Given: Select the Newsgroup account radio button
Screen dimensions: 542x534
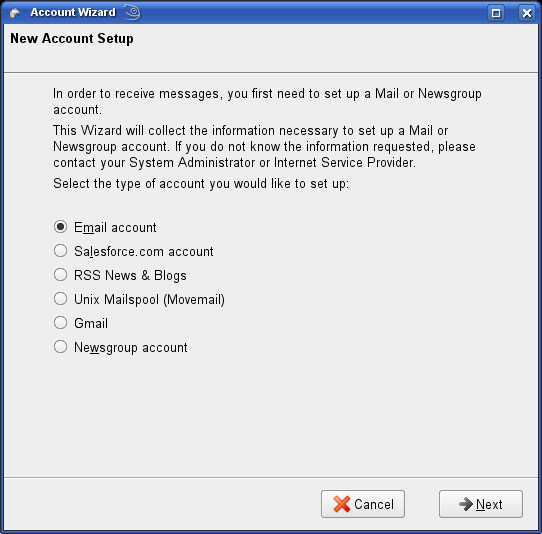Looking at the screenshot, I should pyautogui.click(x=60, y=347).
